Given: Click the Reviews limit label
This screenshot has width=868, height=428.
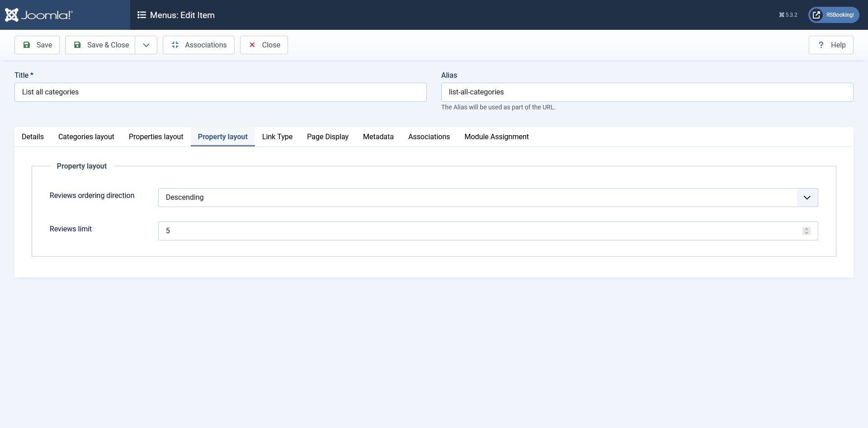Looking at the screenshot, I should point(71,229).
